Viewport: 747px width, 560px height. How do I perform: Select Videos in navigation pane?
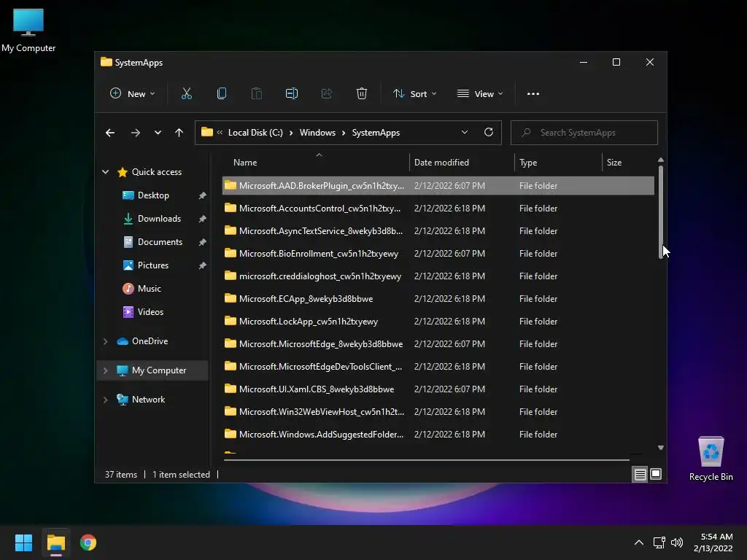coord(150,312)
